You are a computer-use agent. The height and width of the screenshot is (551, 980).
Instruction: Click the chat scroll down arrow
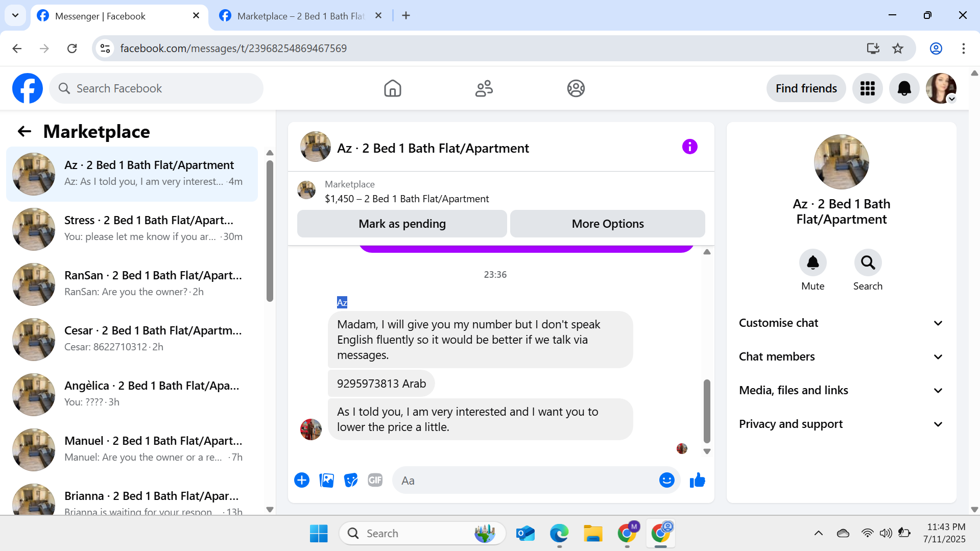click(x=707, y=451)
